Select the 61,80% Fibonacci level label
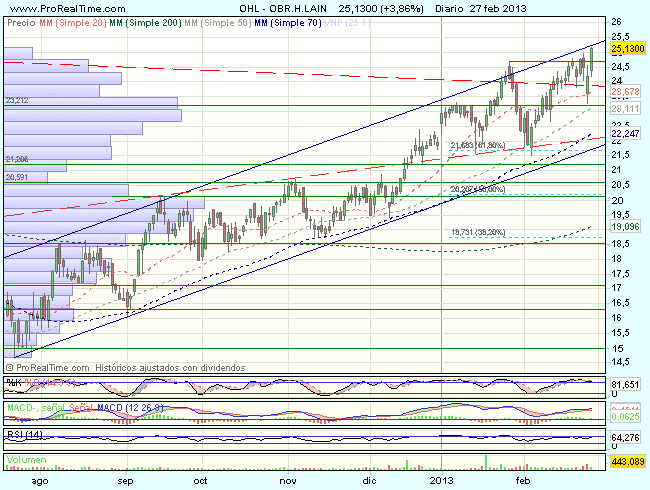650x490 pixels. pos(477,146)
